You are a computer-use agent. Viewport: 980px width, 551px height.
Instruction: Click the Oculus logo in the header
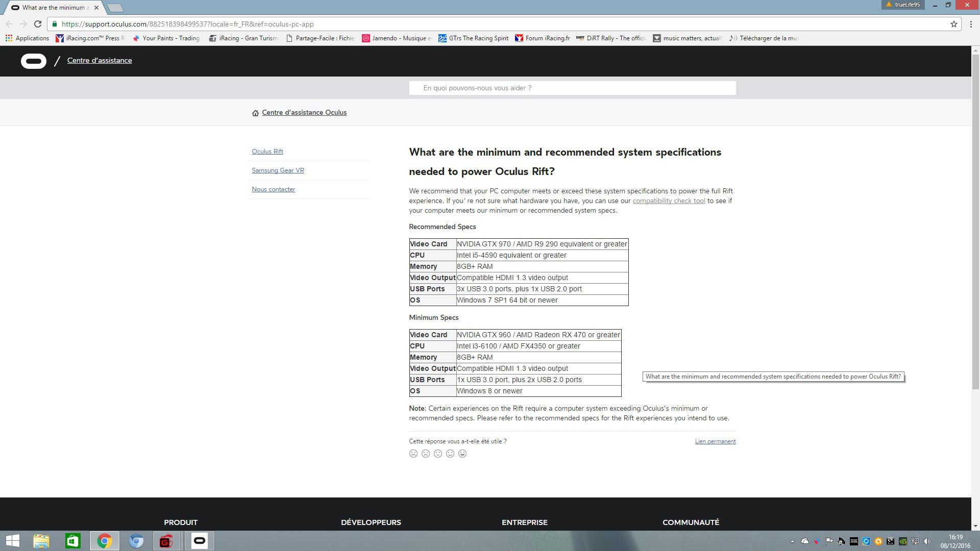[x=34, y=61]
